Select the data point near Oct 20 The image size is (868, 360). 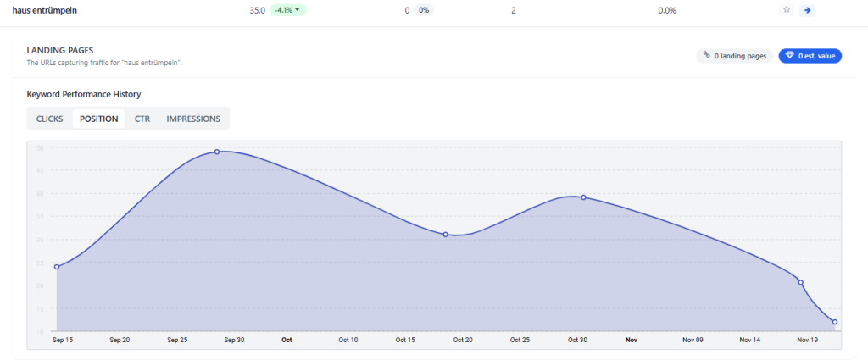click(x=445, y=235)
